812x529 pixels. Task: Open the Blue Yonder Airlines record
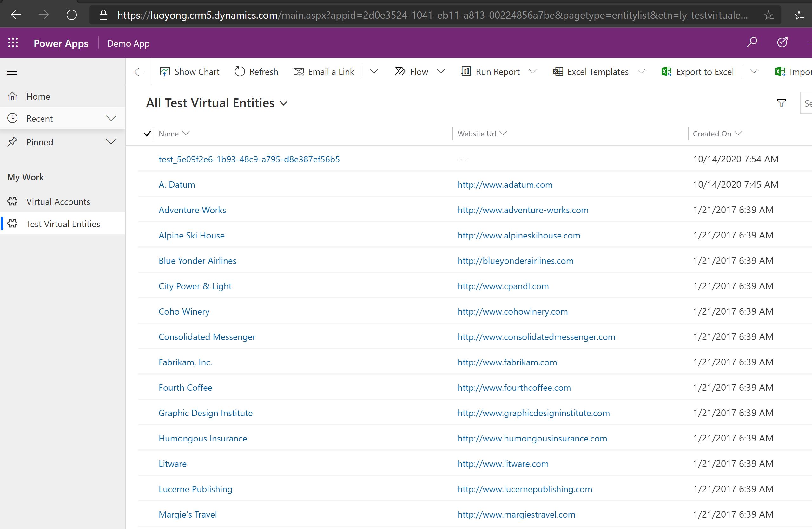pyautogui.click(x=197, y=261)
